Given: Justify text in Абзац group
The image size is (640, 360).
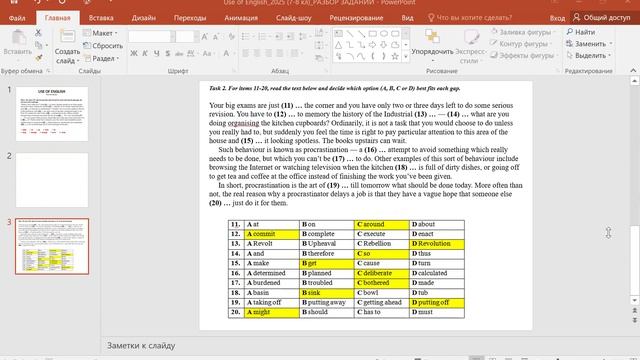Looking at the screenshot, I should (x=280, y=53).
